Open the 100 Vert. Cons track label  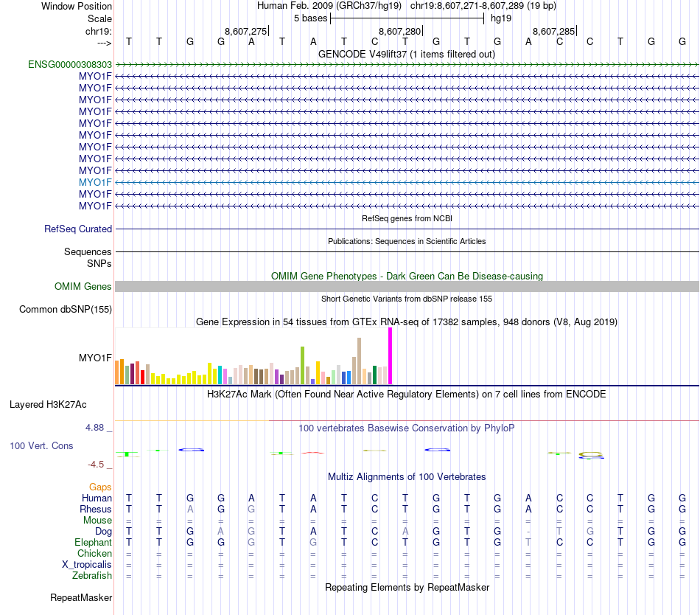point(41,445)
